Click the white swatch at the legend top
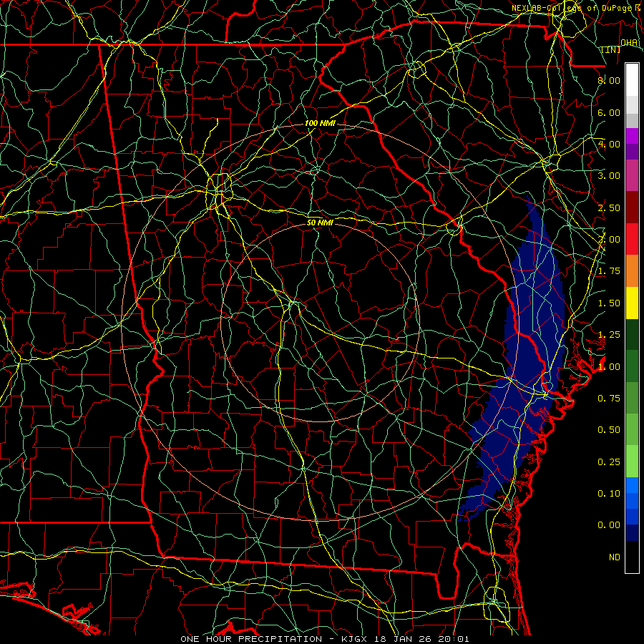Viewport: 644px width, 644px height. click(x=632, y=80)
